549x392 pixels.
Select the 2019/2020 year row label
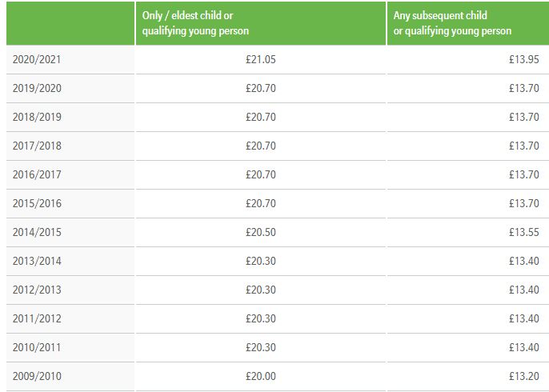click(37, 89)
